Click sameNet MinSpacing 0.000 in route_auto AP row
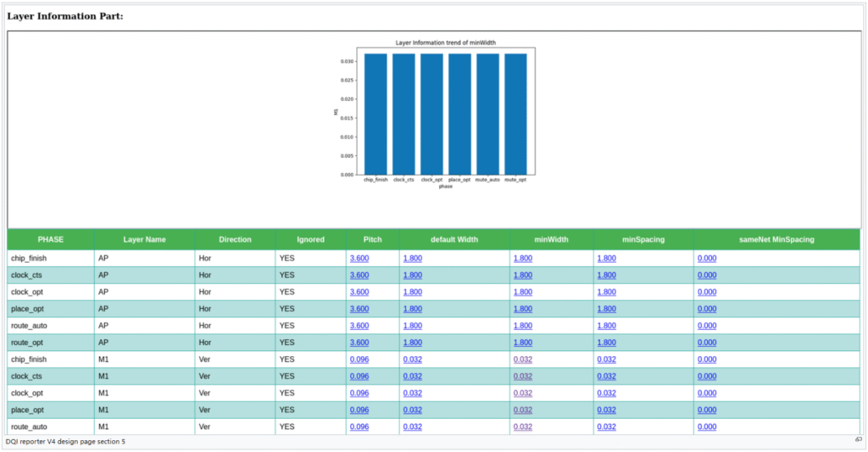 point(707,326)
